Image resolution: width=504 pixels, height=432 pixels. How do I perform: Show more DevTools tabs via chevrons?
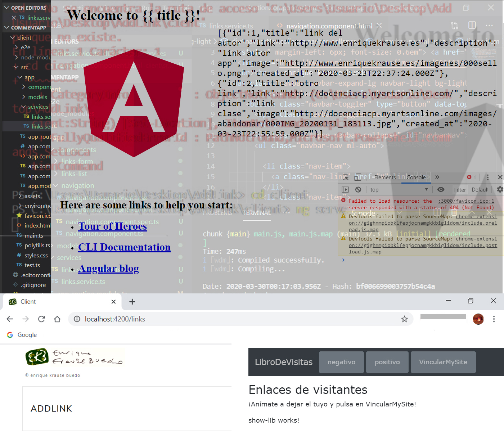click(x=437, y=177)
